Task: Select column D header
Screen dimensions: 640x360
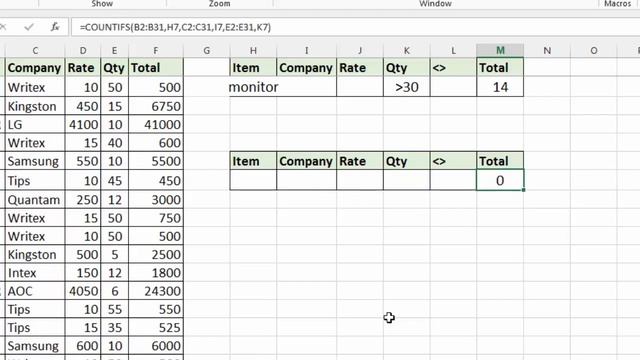Action: point(83,51)
